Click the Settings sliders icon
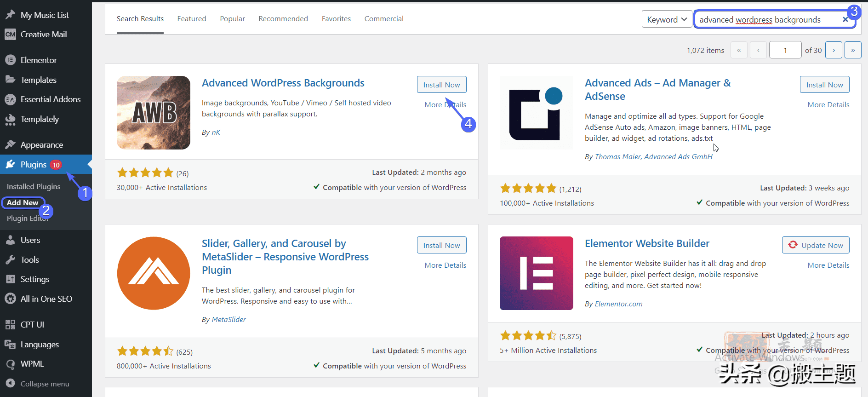868x397 pixels. point(10,279)
